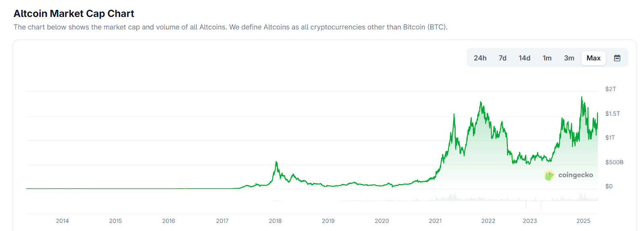Click the $500B y-axis label

[614, 162]
